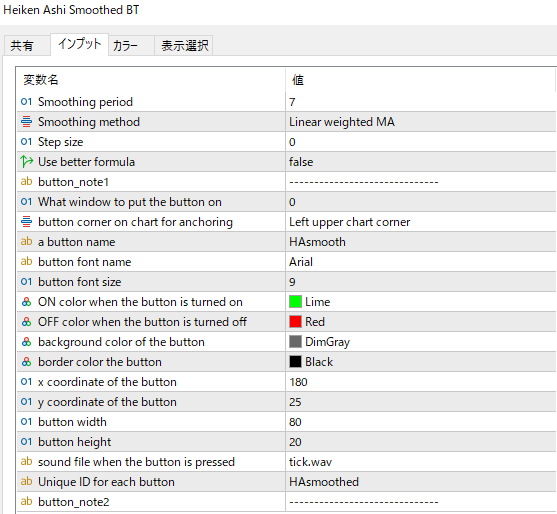Click the boolean arrow icon for Use better formula
Viewport: 557px width, 514px height.
27,162
